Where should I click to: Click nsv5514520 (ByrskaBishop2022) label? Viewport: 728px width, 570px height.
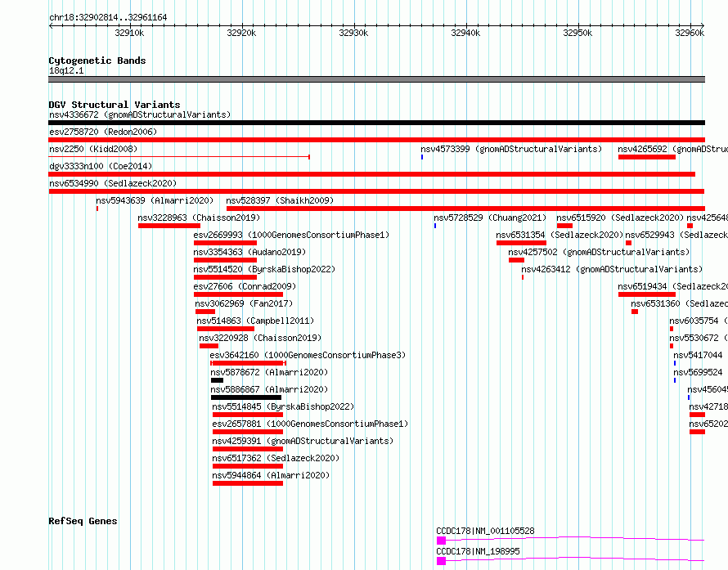pyautogui.click(x=264, y=269)
